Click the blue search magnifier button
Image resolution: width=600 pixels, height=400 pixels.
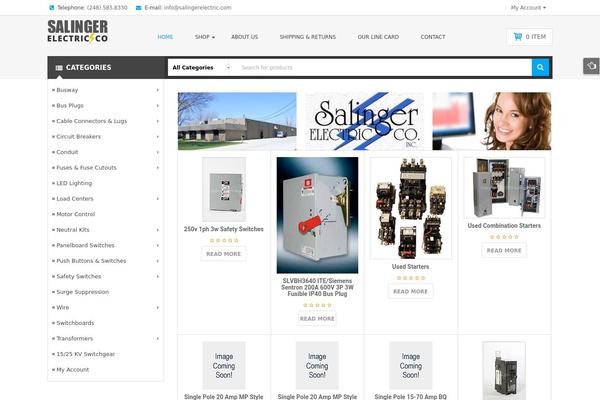(540, 67)
